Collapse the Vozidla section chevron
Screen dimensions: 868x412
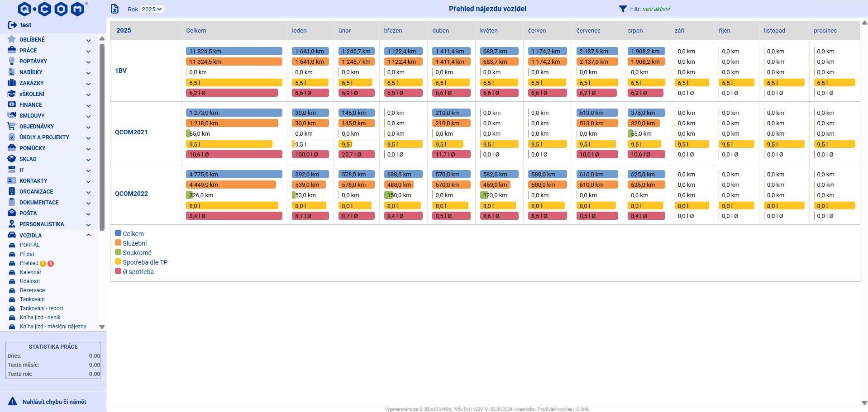point(88,235)
